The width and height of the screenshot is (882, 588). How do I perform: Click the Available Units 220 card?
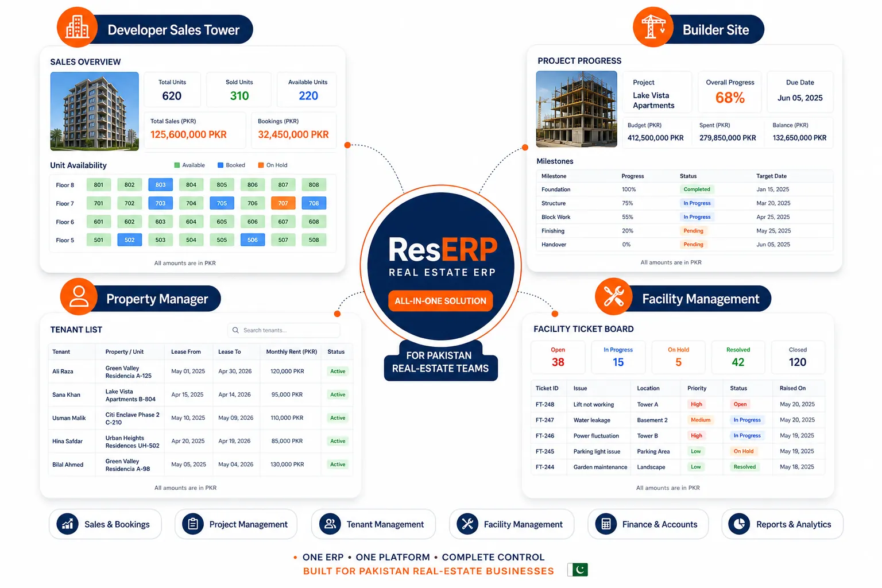[308, 90]
